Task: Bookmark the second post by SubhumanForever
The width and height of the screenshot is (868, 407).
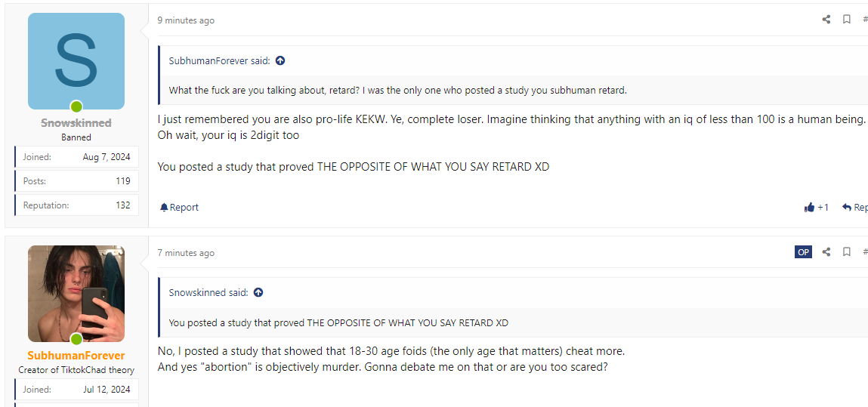Action: pyautogui.click(x=847, y=252)
